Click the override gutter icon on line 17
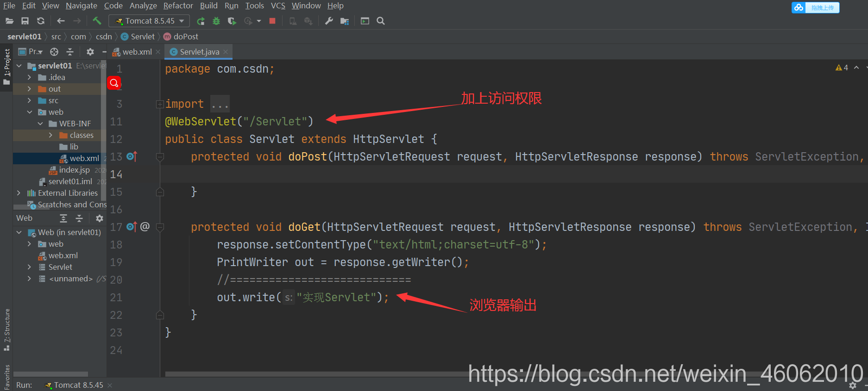 pyautogui.click(x=132, y=227)
